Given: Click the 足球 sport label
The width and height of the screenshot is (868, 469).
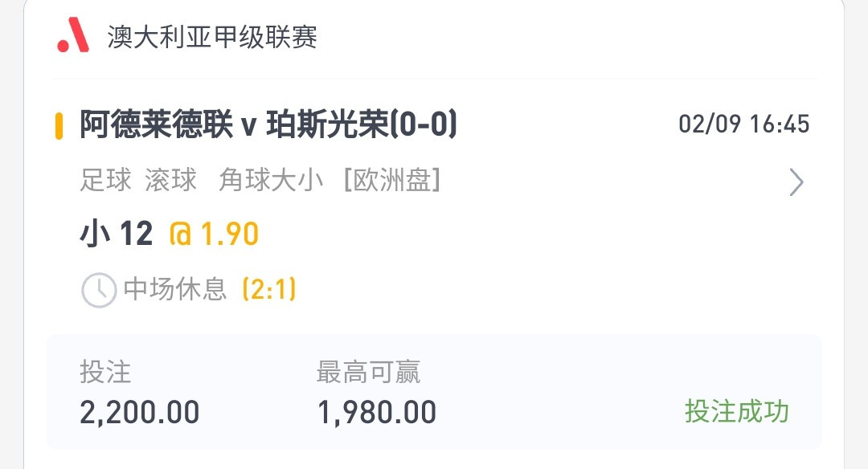Looking at the screenshot, I should [106, 180].
